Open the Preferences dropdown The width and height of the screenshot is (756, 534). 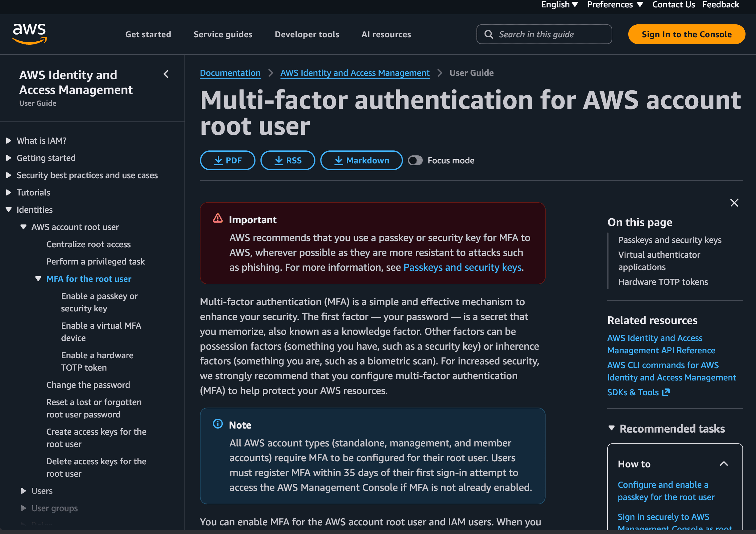615,5
